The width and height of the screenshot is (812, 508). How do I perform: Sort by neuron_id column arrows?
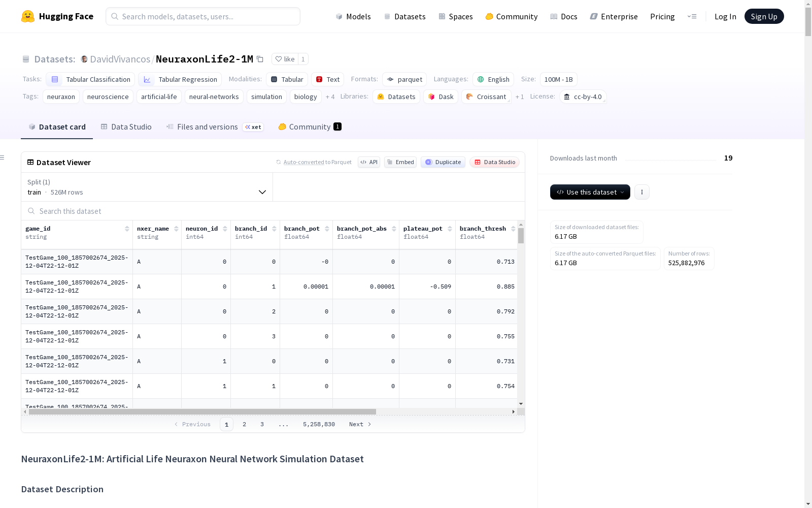pos(225,229)
